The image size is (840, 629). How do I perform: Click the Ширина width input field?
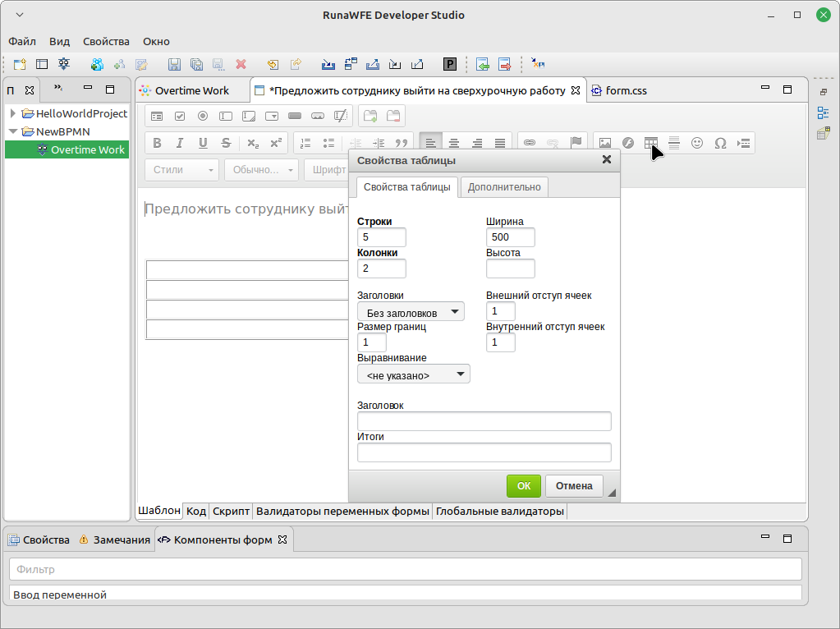click(511, 237)
